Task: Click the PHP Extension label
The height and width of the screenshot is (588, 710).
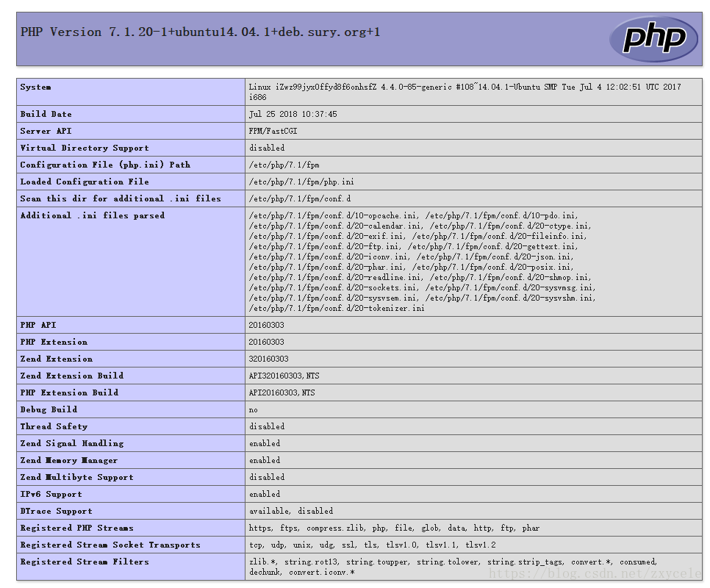Action: coord(54,342)
